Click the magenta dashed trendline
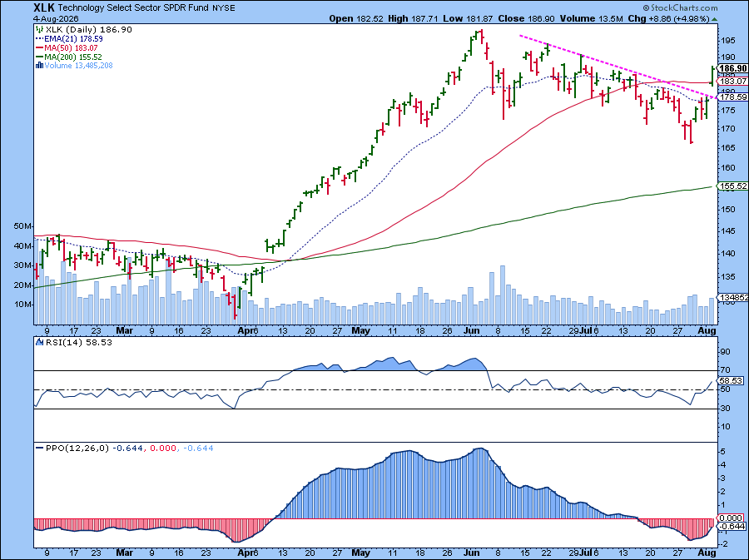This screenshot has height=560, width=749. (x=618, y=67)
